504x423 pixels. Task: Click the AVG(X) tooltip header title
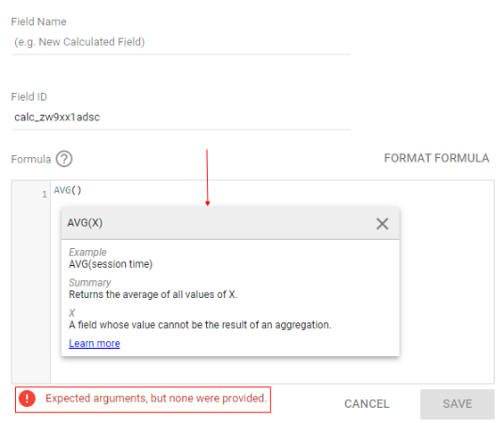pos(85,223)
